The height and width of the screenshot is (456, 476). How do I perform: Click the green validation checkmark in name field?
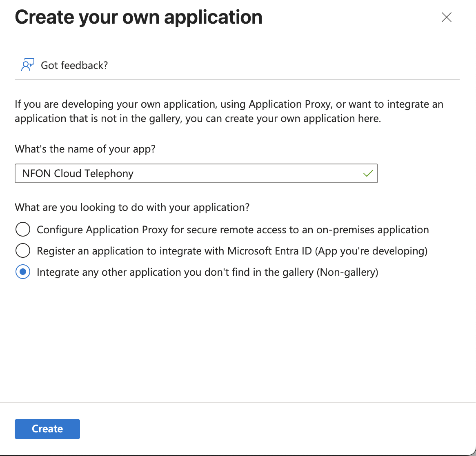click(368, 173)
